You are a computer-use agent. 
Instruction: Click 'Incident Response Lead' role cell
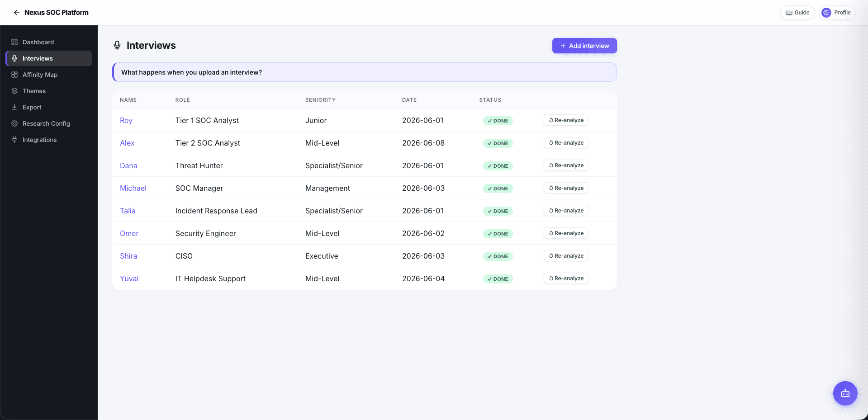[x=216, y=211]
